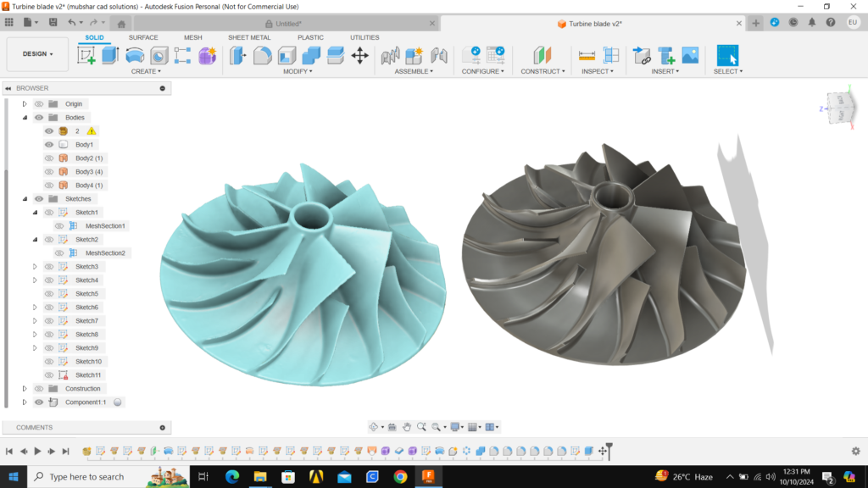Open the Measure tool
The width and height of the screenshot is (868, 488).
point(587,56)
